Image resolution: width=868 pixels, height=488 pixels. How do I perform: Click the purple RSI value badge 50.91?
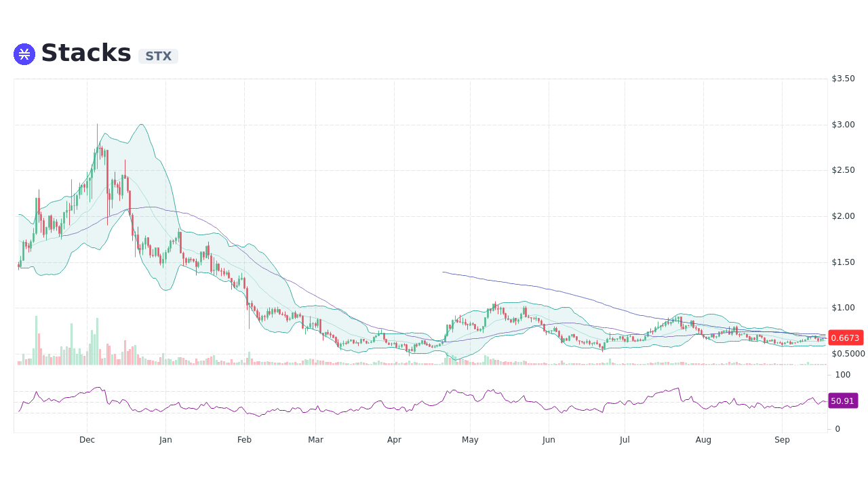click(x=843, y=401)
